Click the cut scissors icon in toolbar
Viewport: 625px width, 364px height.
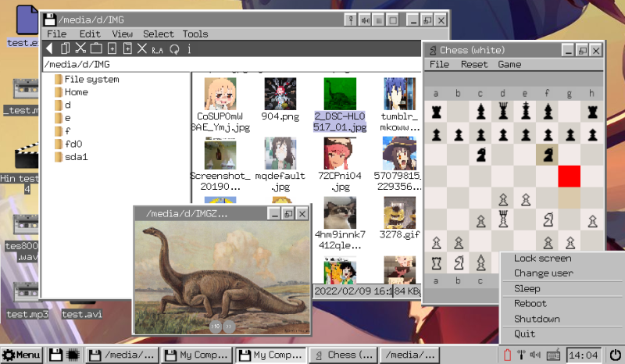80,48
